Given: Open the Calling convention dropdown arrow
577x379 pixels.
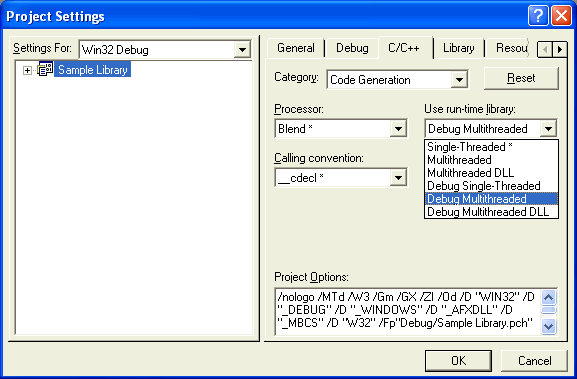Looking at the screenshot, I should coord(398,178).
